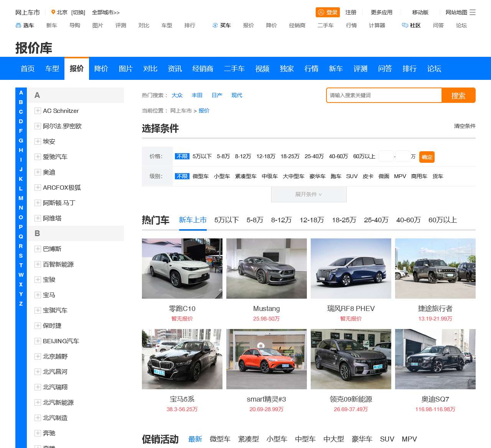Expand the 保时捷 brand node

tap(38, 326)
